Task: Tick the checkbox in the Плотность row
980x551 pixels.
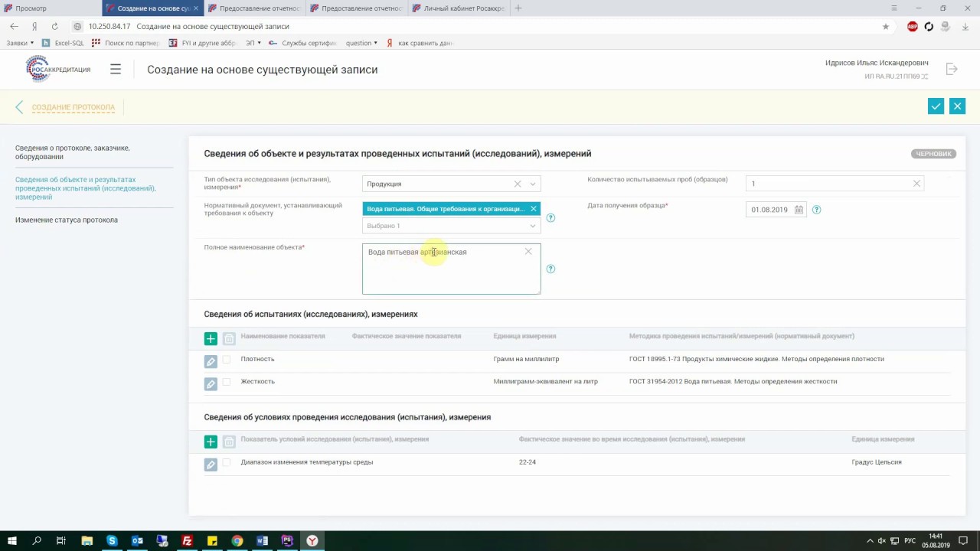Action: click(x=227, y=359)
